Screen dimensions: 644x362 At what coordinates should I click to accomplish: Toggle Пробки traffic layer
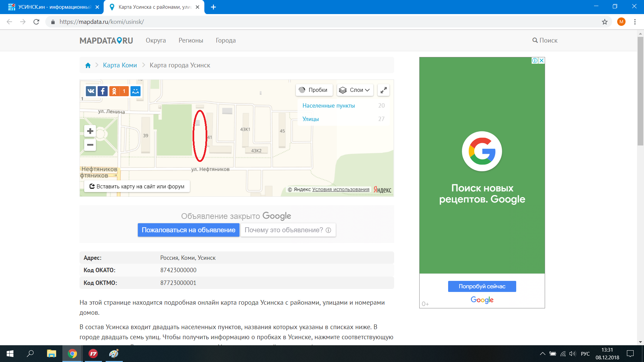314,90
